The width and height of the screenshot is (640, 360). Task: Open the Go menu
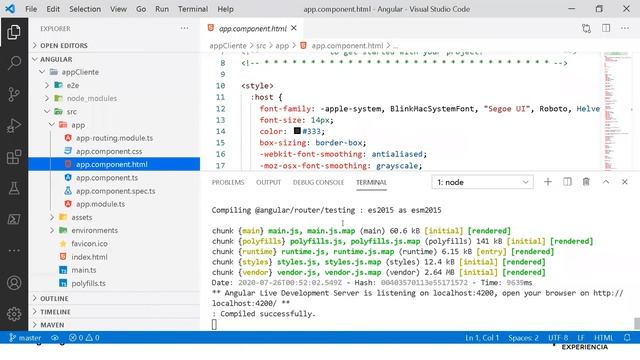[x=141, y=9]
